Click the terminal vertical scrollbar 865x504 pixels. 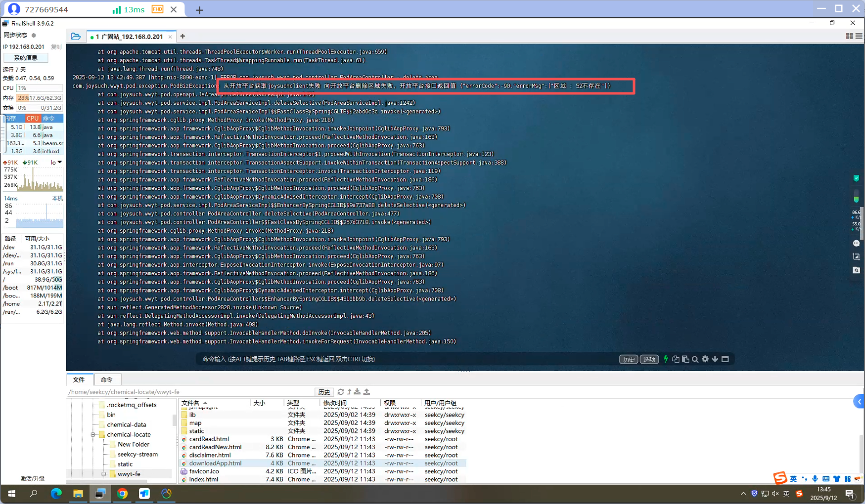[x=862, y=223]
